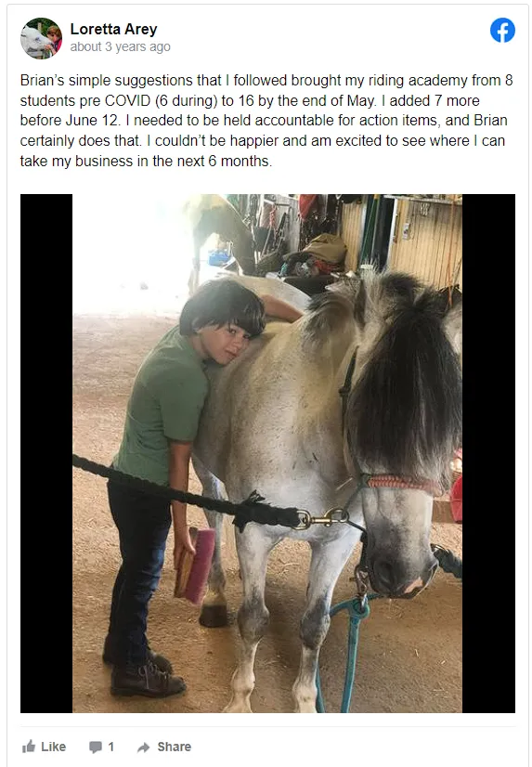Screen dimensions: 532x767
Task: Click the child's green shirt
Action: (162, 404)
